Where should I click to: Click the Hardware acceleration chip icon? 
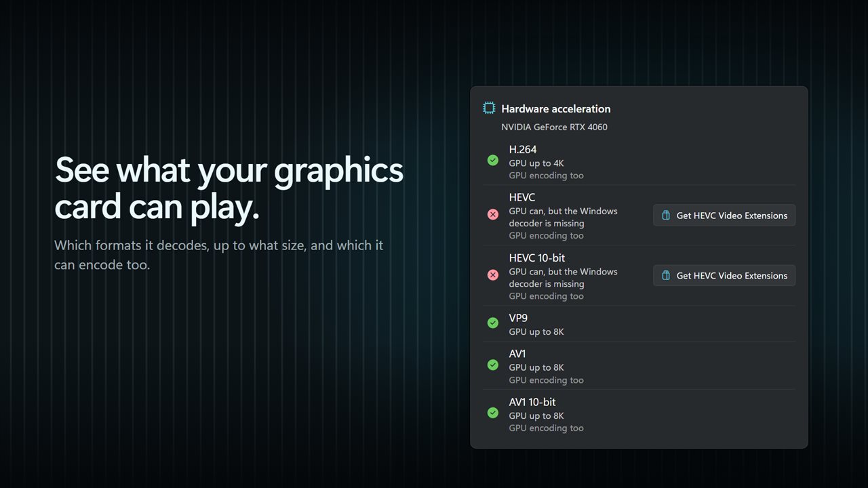(x=489, y=108)
